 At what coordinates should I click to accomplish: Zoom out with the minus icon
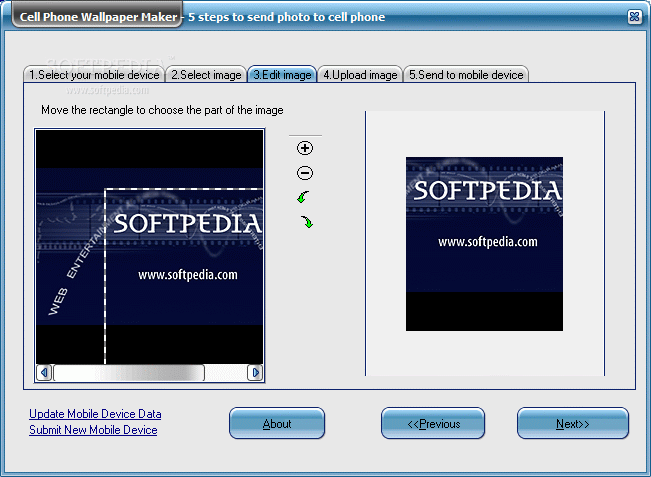click(305, 173)
